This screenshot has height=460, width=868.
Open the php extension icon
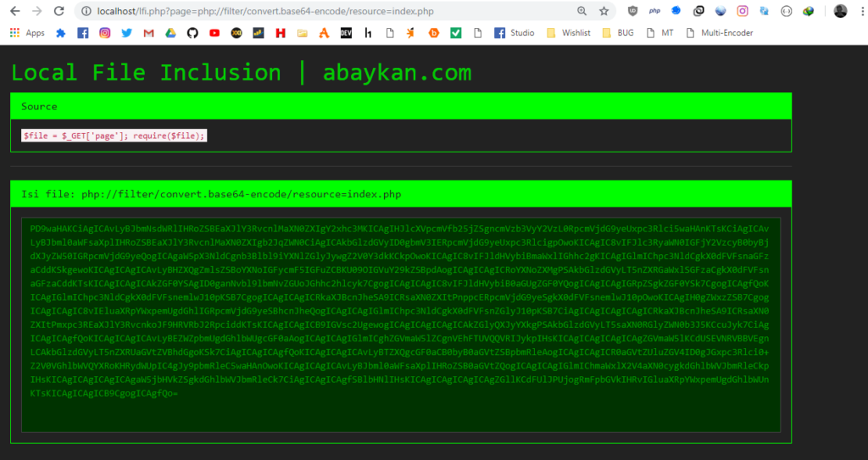[x=655, y=11]
